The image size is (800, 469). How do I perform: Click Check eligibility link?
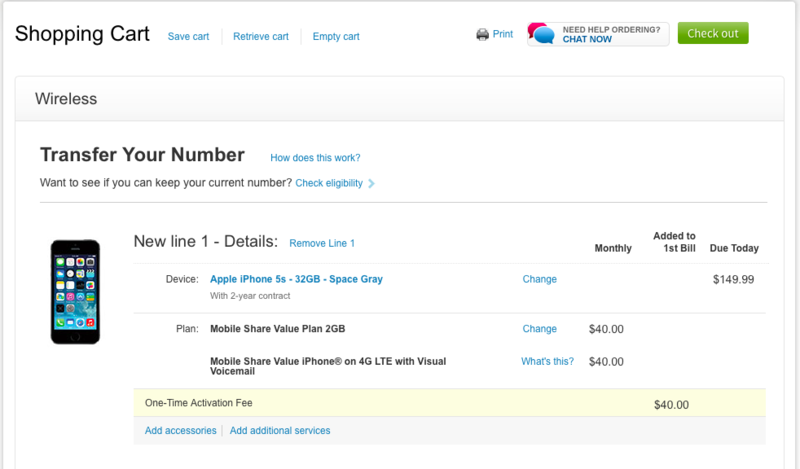click(329, 183)
